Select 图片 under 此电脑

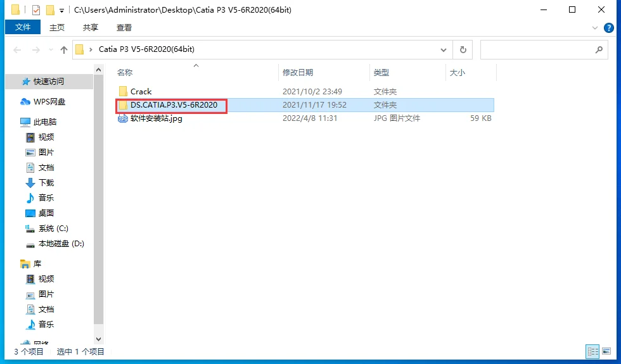pos(46,153)
